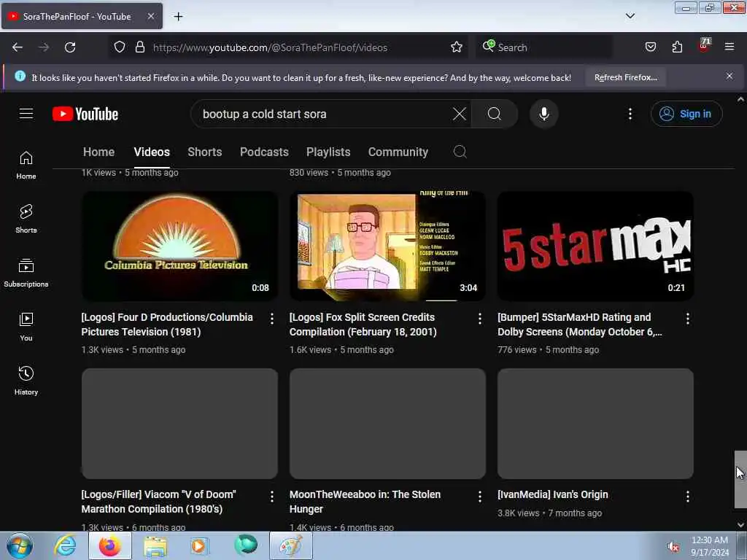
Task: Open the Windows Start button
Action: (x=19, y=545)
